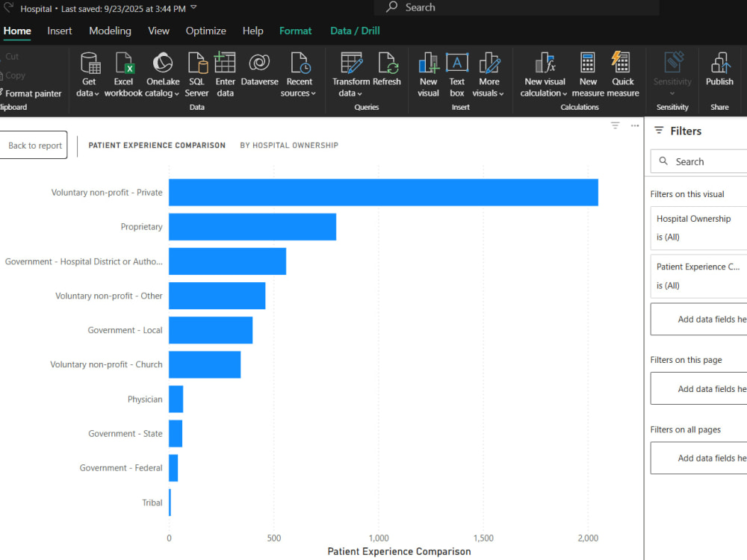This screenshot has width=747, height=560.
Task: Create a New measure
Action: pos(588,74)
